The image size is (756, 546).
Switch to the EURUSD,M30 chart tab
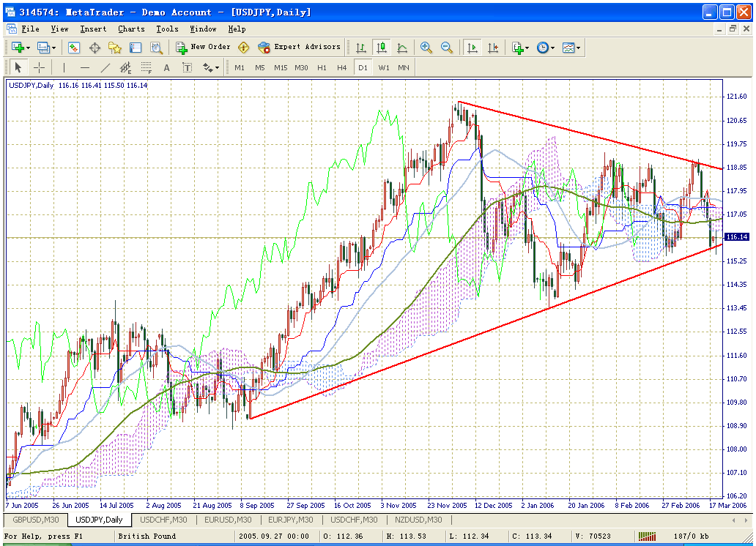(227, 520)
